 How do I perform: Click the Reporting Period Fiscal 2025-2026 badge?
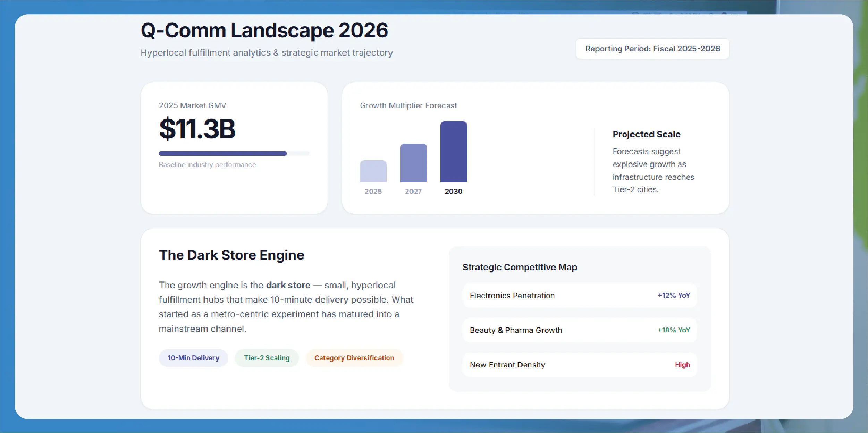click(652, 49)
